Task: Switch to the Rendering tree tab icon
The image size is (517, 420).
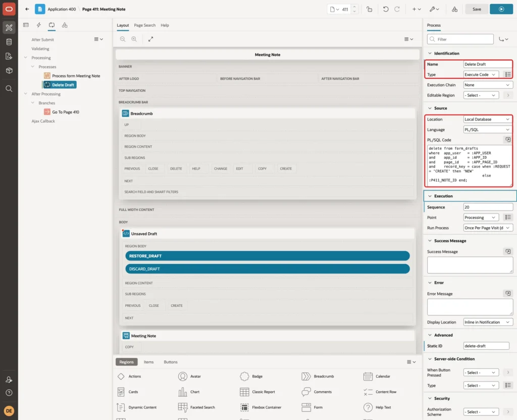Action: (x=26, y=25)
